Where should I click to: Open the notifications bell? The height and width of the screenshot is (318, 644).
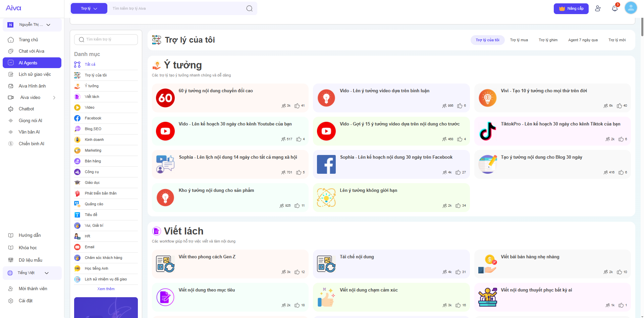click(614, 8)
